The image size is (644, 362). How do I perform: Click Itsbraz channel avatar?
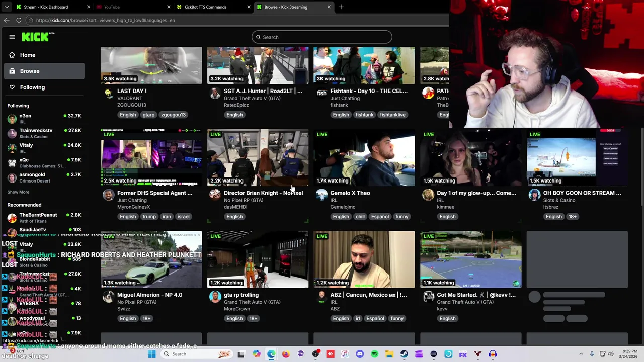click(534, 195)
